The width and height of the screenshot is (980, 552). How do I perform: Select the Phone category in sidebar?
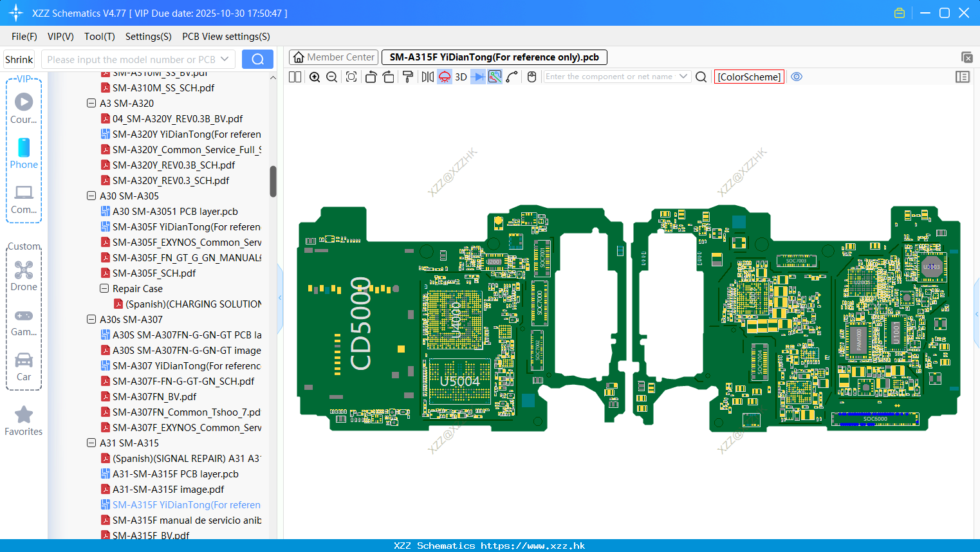[x=24, y=153]
